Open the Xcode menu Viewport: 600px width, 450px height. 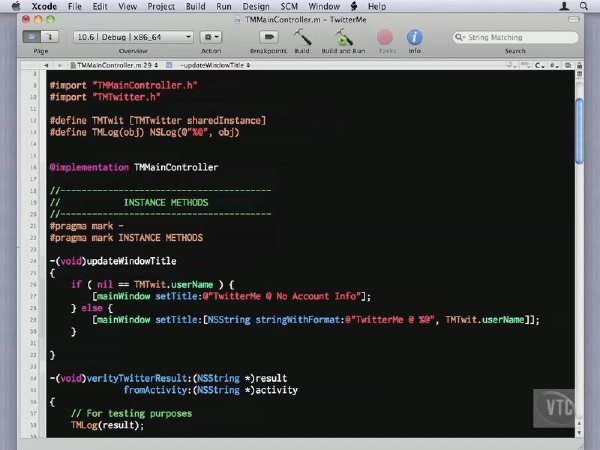tap(44, 6)
